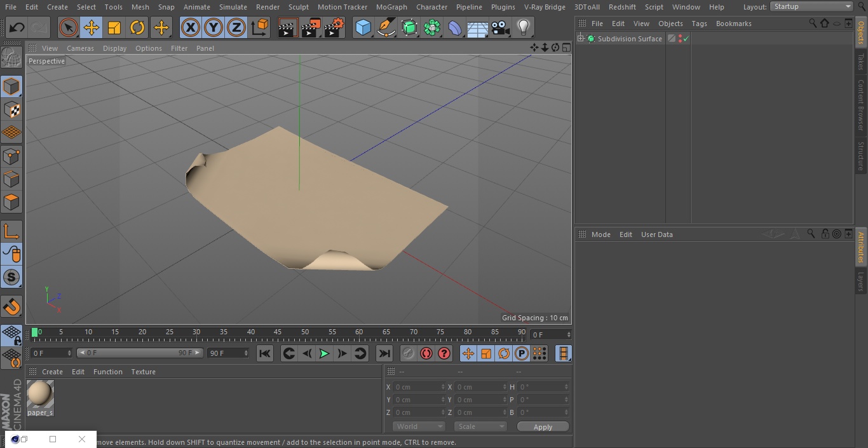The height and width of the screenshot is (448, 868).
Task: Add a Light bulb object
Action: [524, 28]
